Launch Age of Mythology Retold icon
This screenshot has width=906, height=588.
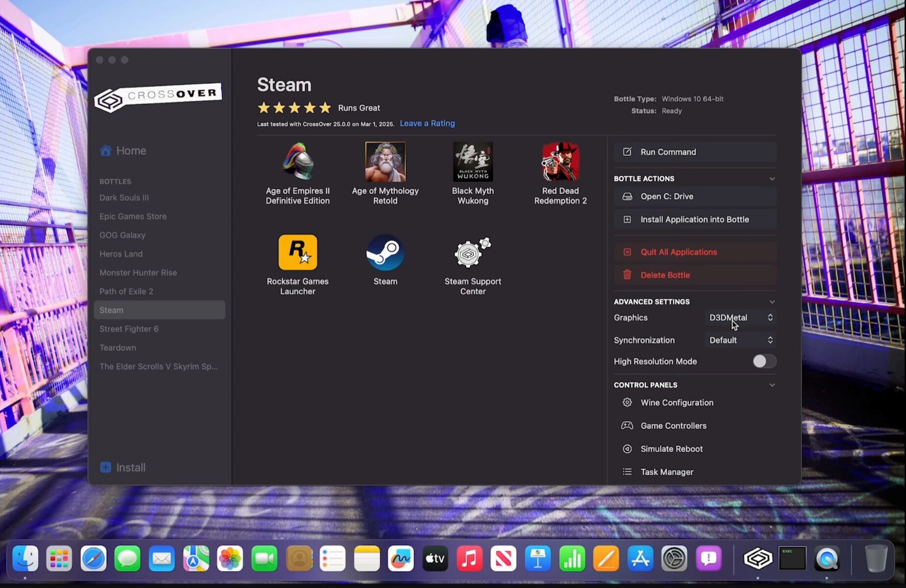(385, 161)
